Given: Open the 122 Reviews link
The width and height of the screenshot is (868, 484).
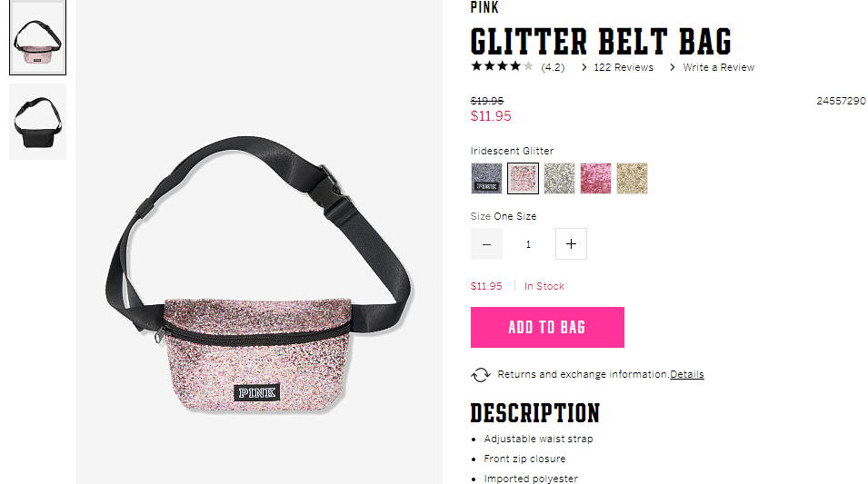Looking at the screenshot, I should pyautogui.click(x=624, y=67).
